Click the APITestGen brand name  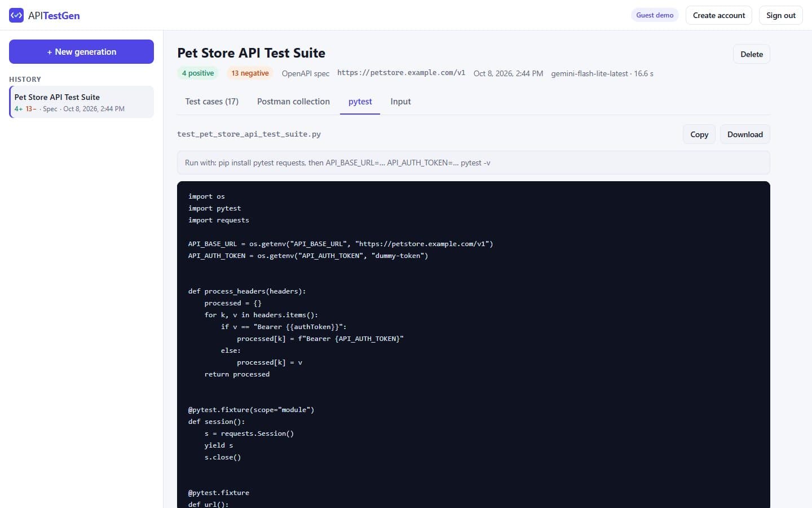[x=54, y=16]
